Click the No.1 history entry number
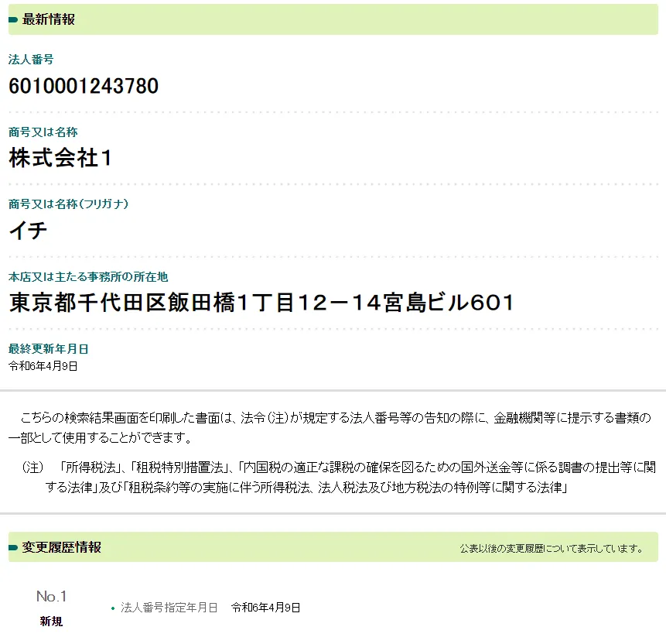The width and height of the screenshot is (666, 644). (52, 596)
